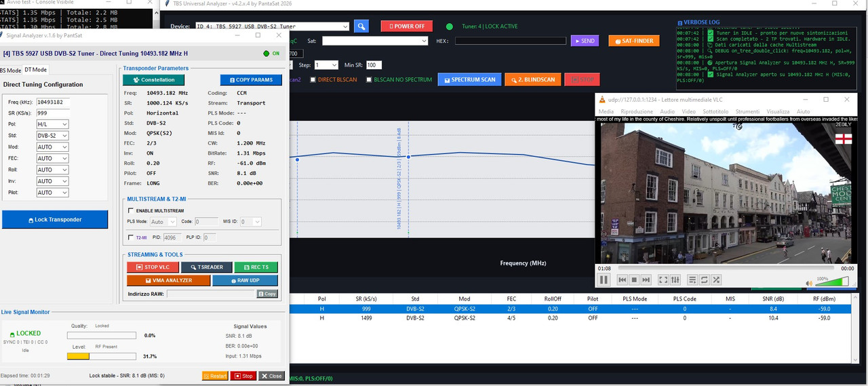
Task: Mute VLC with the speaker icon
Action: 809,283
